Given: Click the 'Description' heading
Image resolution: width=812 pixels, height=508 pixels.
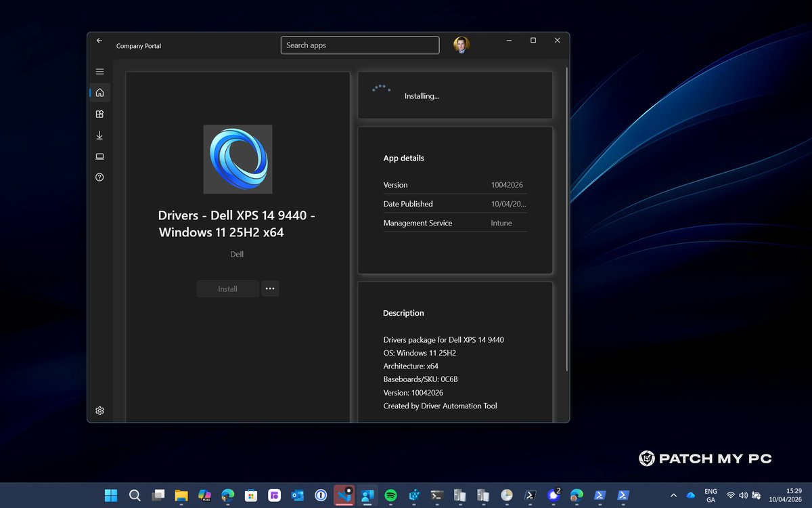Looking at the screenshot, I should [x=403, y=313].
